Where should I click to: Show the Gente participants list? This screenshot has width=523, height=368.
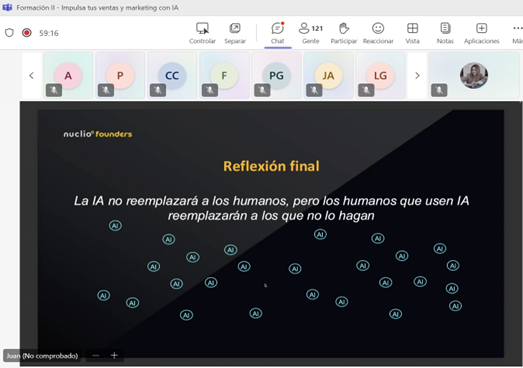(311, 33)
